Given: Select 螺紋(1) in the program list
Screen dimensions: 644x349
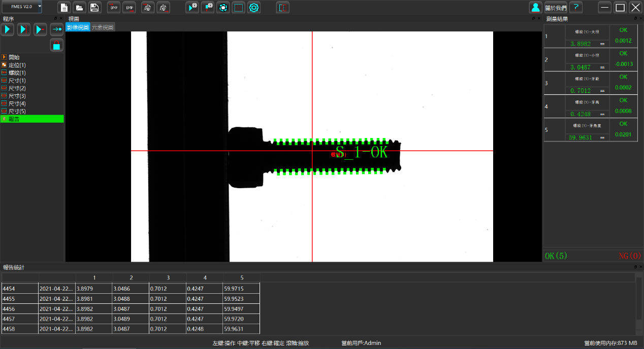Looking at the screenshot, I should (x=17, y=73).
